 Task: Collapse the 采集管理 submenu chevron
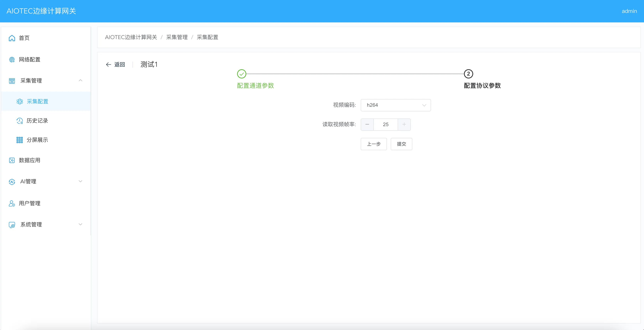coord(80,80)
